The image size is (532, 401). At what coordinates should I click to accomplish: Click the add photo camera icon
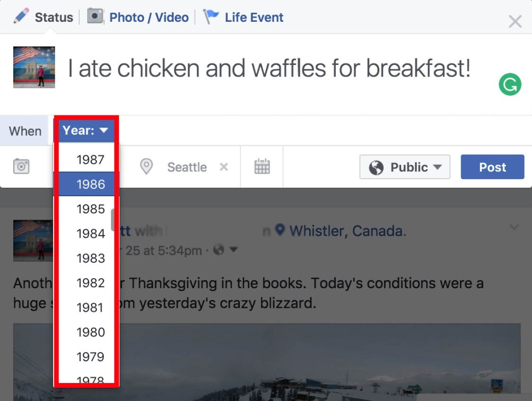21,166
